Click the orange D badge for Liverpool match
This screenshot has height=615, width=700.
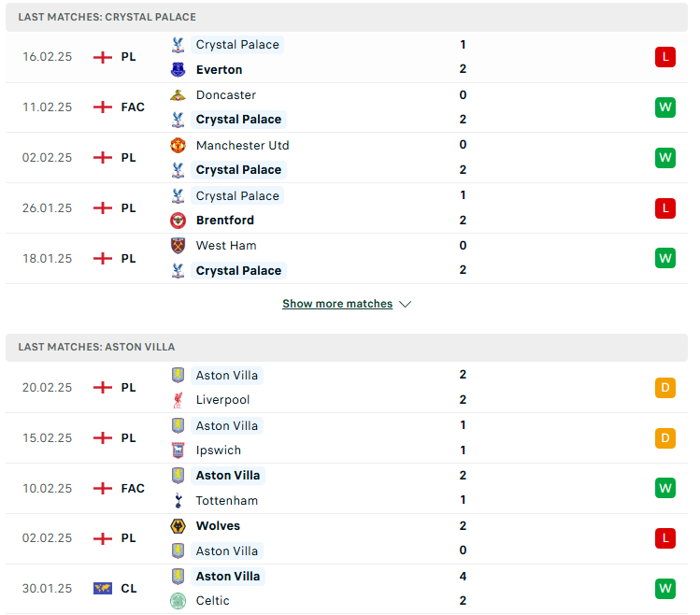click(x=665, y=388)
